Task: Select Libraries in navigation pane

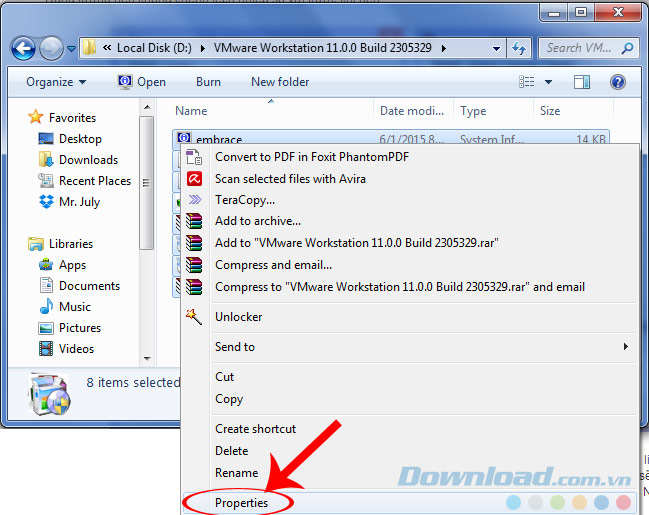Action: [61, 244]
